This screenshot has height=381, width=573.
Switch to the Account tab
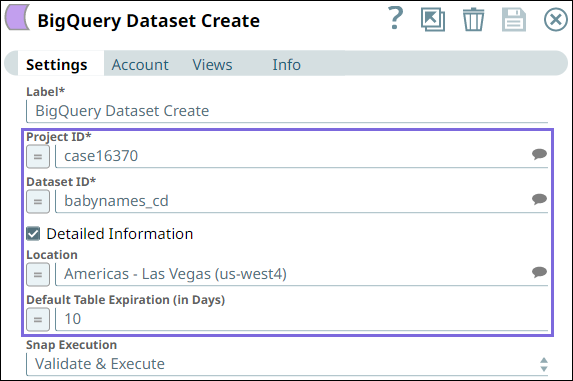(x=140, y=65)
